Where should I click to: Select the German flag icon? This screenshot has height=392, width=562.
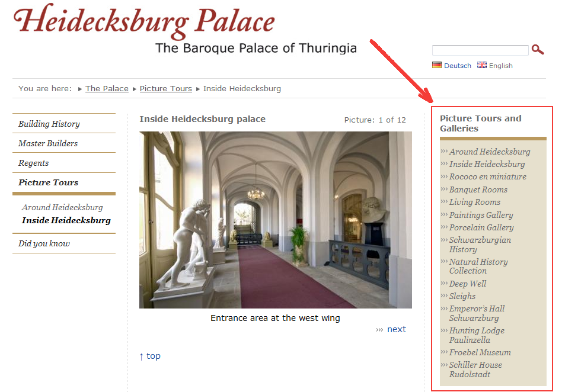[x=436, y=65]
